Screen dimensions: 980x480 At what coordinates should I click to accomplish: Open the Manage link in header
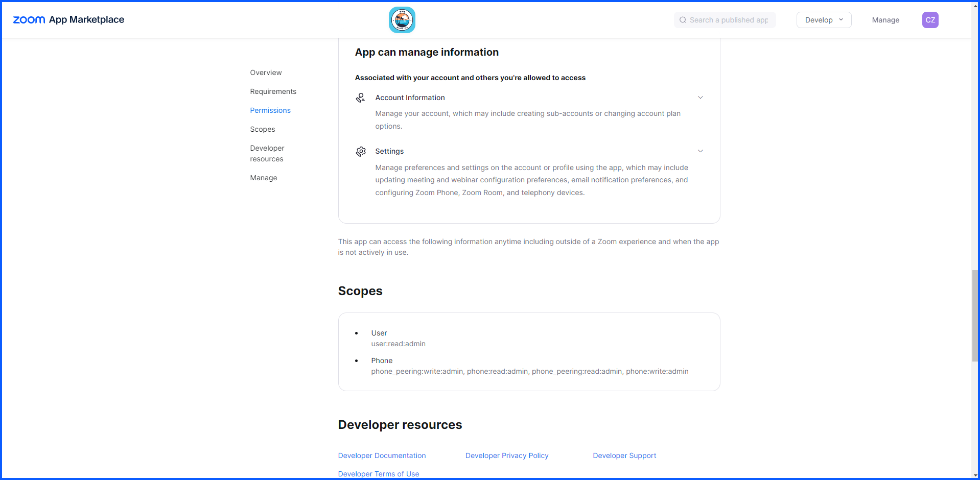tap(885, 20)
